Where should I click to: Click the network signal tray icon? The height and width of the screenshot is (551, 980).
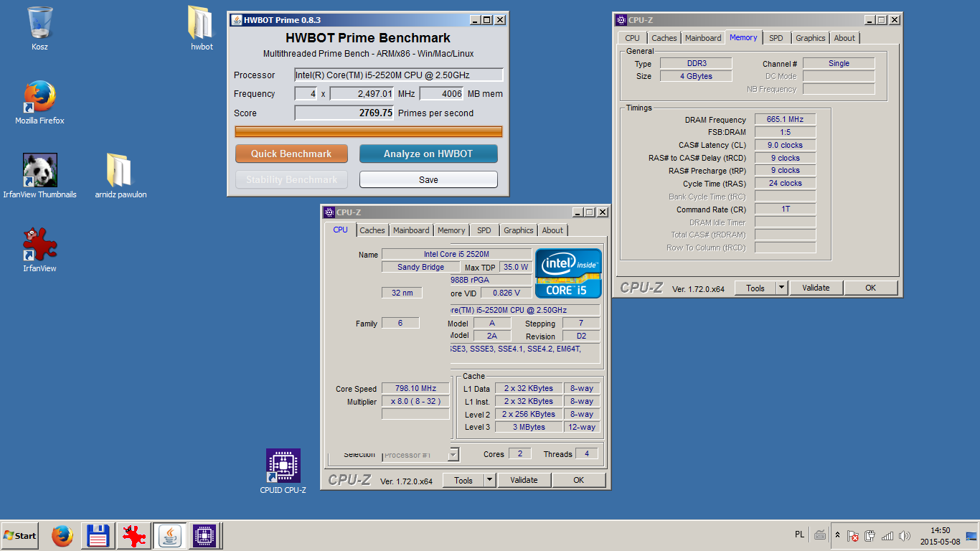[887, 536]
